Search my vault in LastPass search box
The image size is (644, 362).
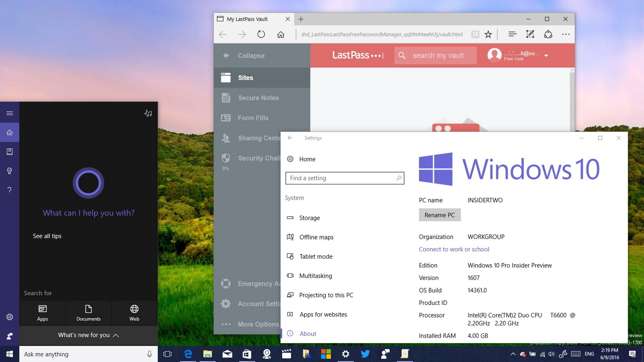pyautogui.click(x=435, y=55)
